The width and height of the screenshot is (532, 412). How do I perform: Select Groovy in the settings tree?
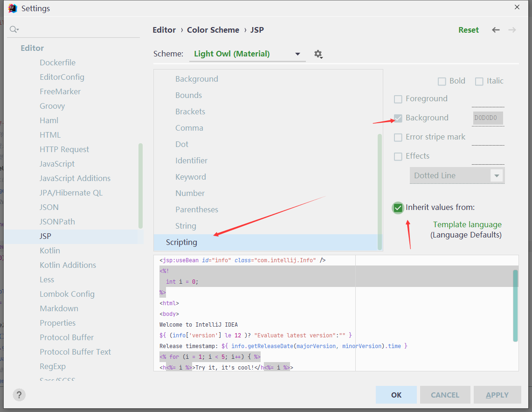point(52,106)
